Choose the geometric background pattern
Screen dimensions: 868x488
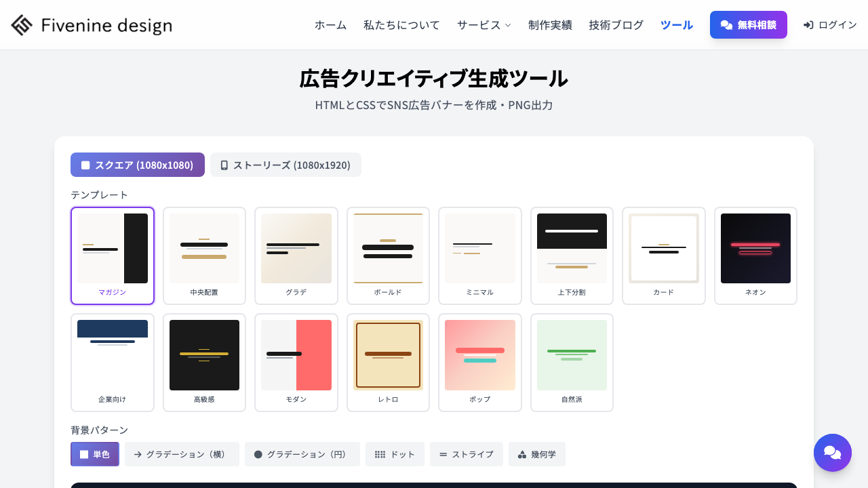coord(536,454)
